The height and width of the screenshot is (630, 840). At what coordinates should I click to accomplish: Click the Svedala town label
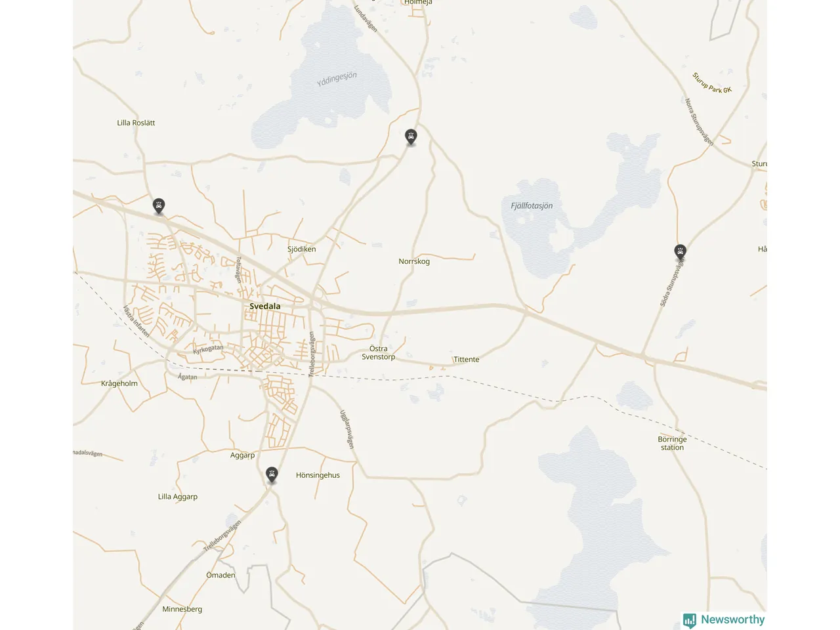265,306
